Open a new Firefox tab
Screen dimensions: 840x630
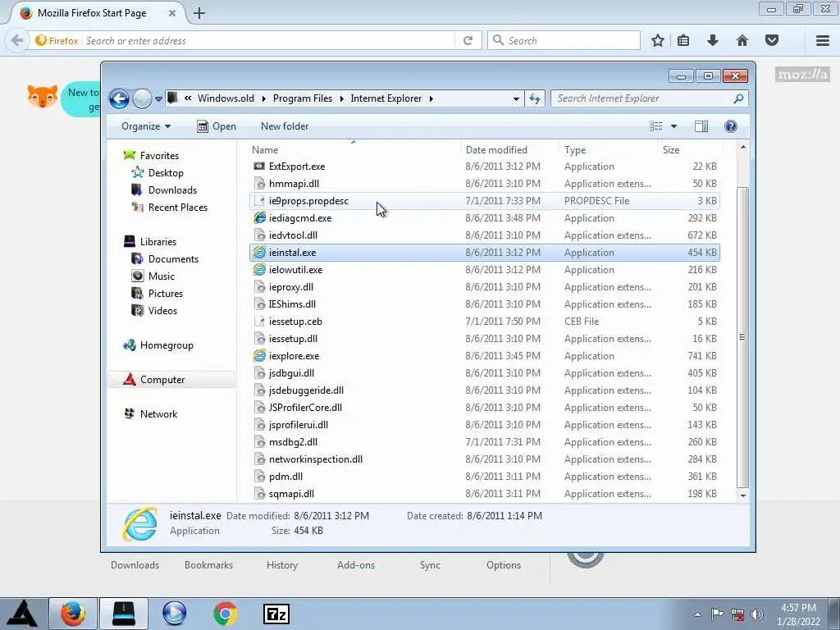point(199,13)
